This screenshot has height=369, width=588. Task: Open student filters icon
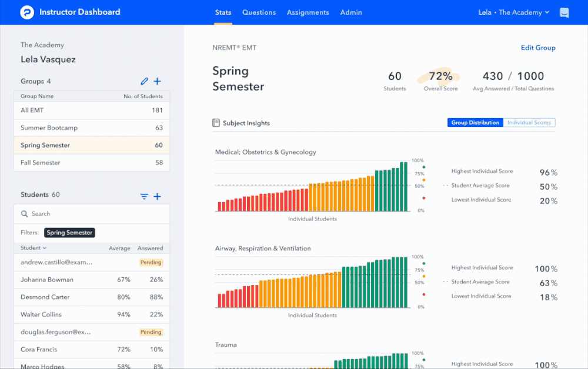pos(145,196)
